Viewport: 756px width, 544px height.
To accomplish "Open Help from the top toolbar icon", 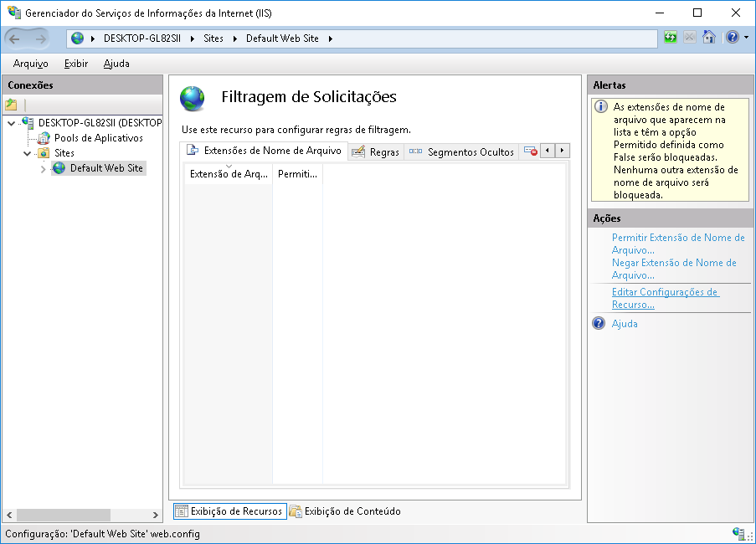I will (733, 37).
